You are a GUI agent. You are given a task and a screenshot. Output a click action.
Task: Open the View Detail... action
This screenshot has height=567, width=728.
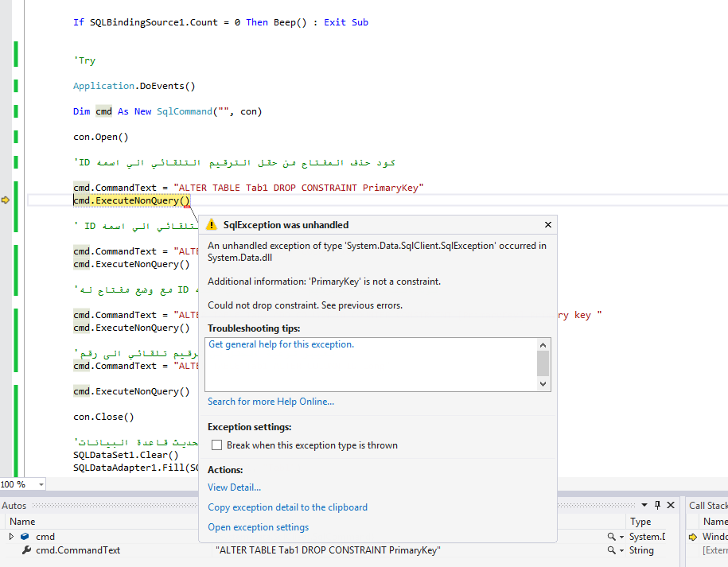pos(234,487)
